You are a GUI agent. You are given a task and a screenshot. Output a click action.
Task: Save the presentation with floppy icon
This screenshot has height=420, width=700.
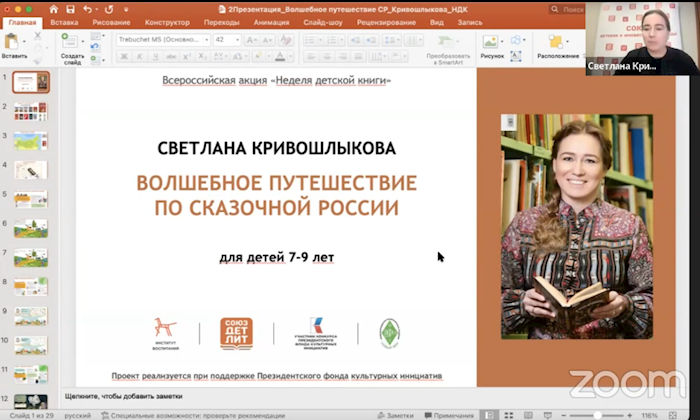[x=70, y=9]
